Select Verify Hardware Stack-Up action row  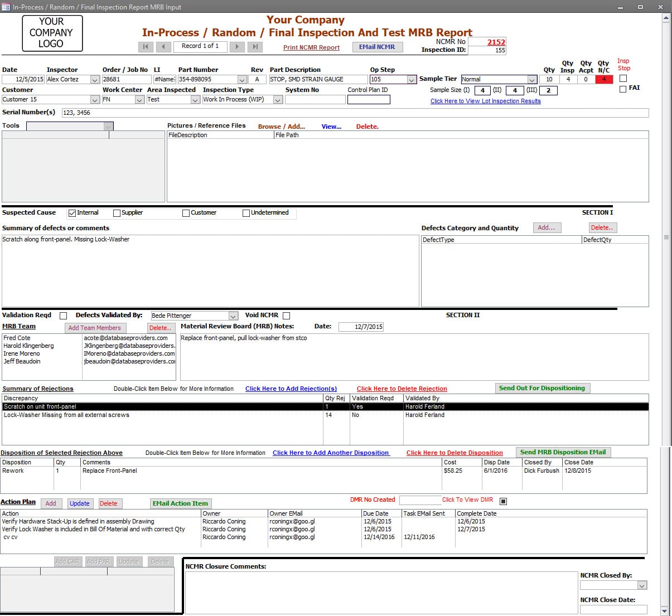click(323, 522)
